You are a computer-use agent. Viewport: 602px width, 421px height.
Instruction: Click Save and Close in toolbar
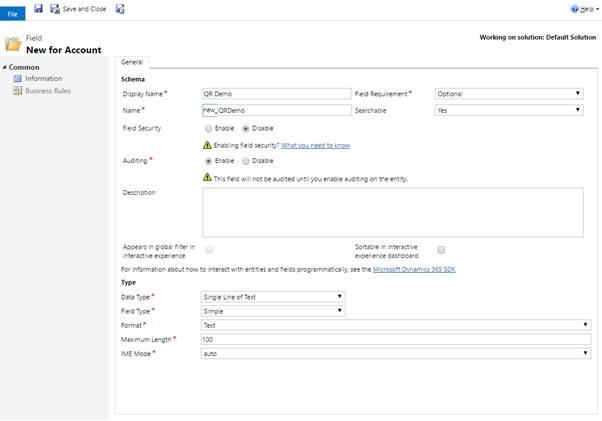79,8
